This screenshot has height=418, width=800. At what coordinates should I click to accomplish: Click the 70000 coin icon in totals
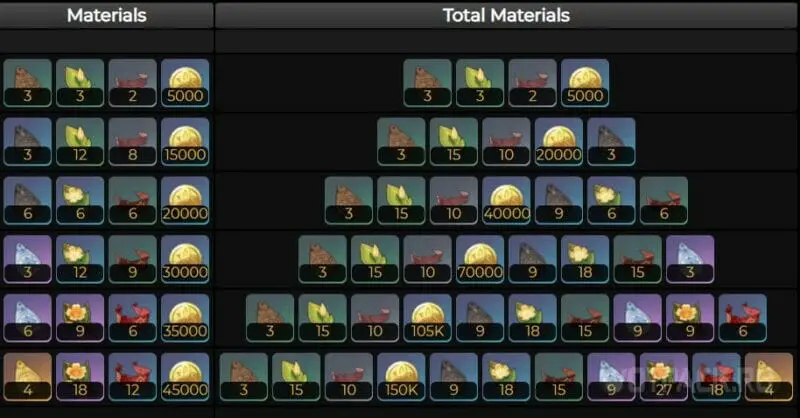click(x=480, y=259)
